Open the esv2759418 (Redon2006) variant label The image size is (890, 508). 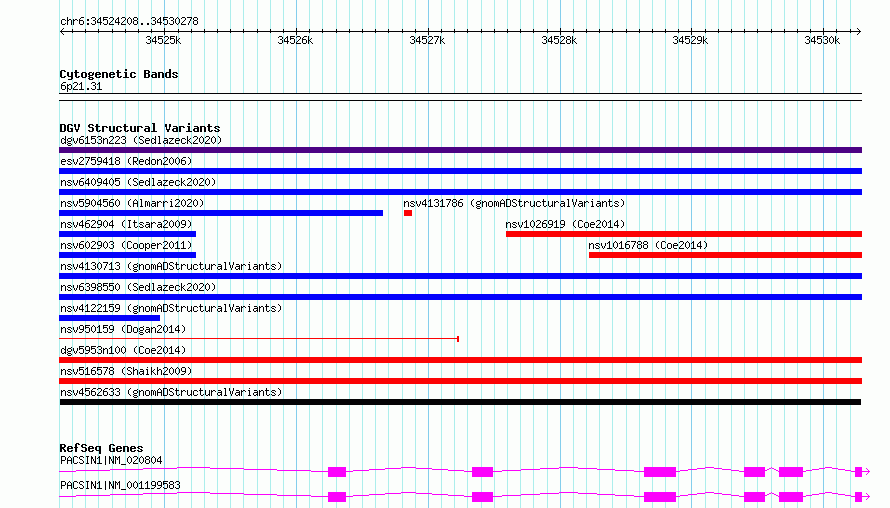coord(126,161)
